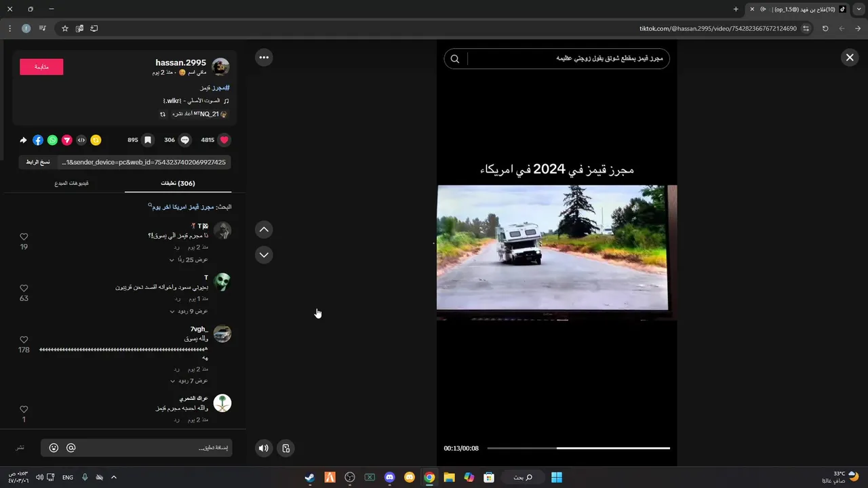Open a new Chrome tab
868x488 pixels.
point(736,9)
